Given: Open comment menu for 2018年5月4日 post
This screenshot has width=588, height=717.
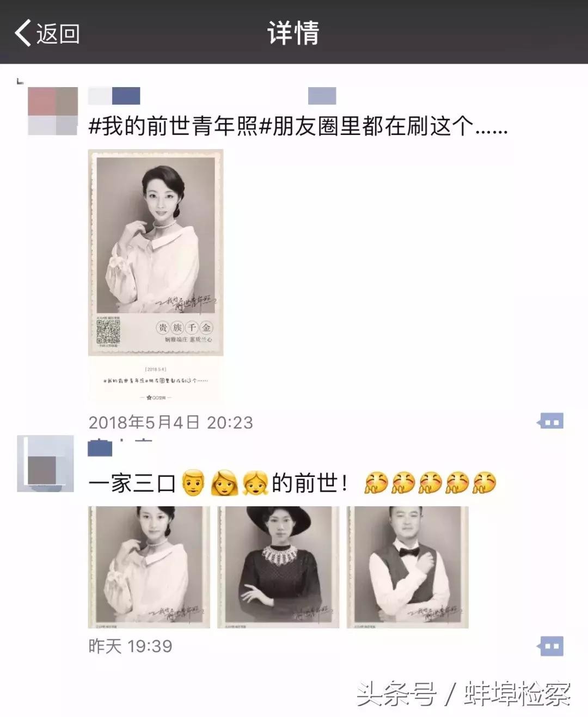Looking at the screenshot, I should pyautogui.click(x=550, y=421).
